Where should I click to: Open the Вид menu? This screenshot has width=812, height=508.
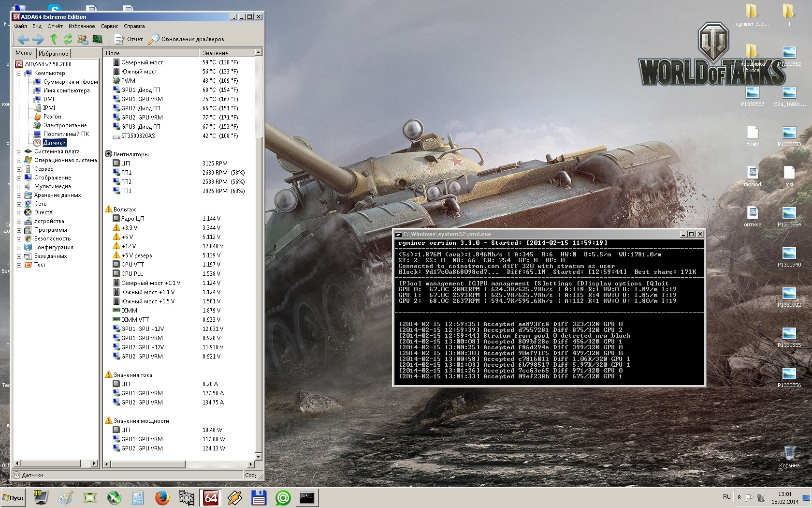[x=37, y=26]
